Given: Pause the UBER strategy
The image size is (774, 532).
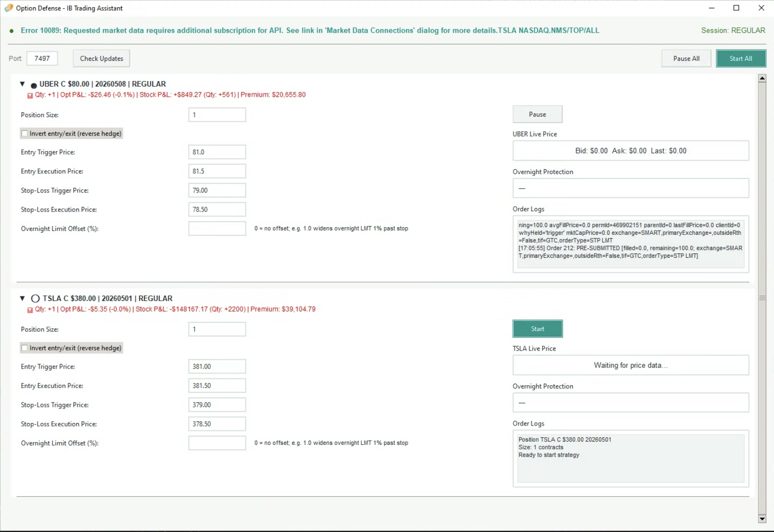Looking at the screenshot, I should click(537, 114).
